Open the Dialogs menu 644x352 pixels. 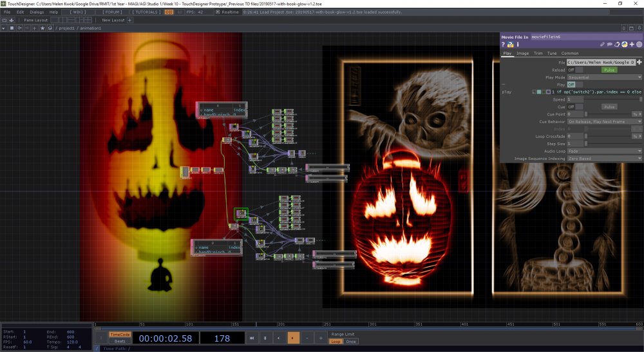pyautogui.click(x=37, y=12)
